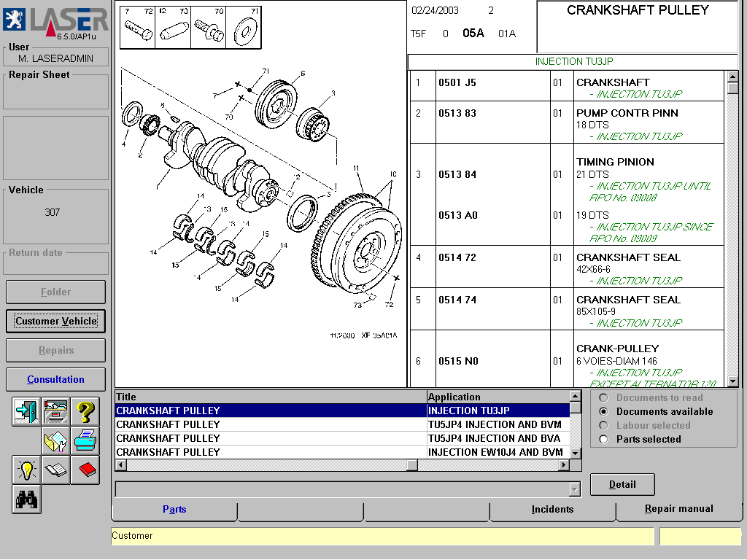
Task: Click the Repairs button
Action: (x=55, y=351)
